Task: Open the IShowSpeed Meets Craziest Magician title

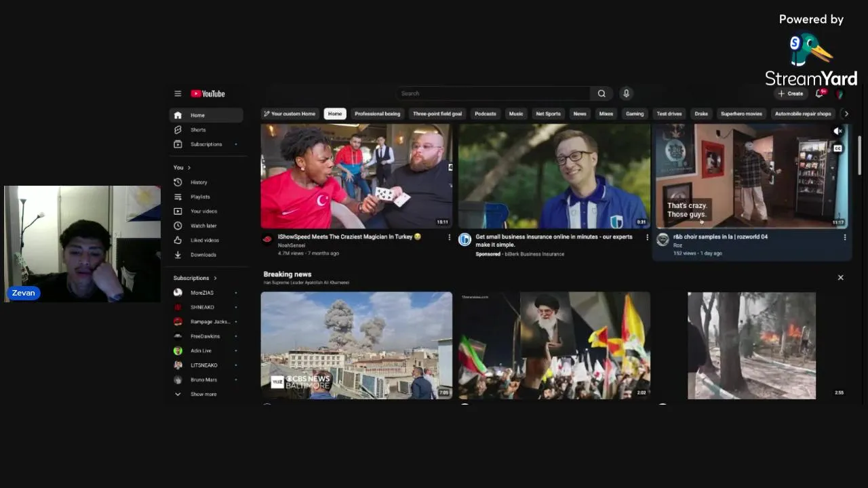Action: tap(349, 237)
